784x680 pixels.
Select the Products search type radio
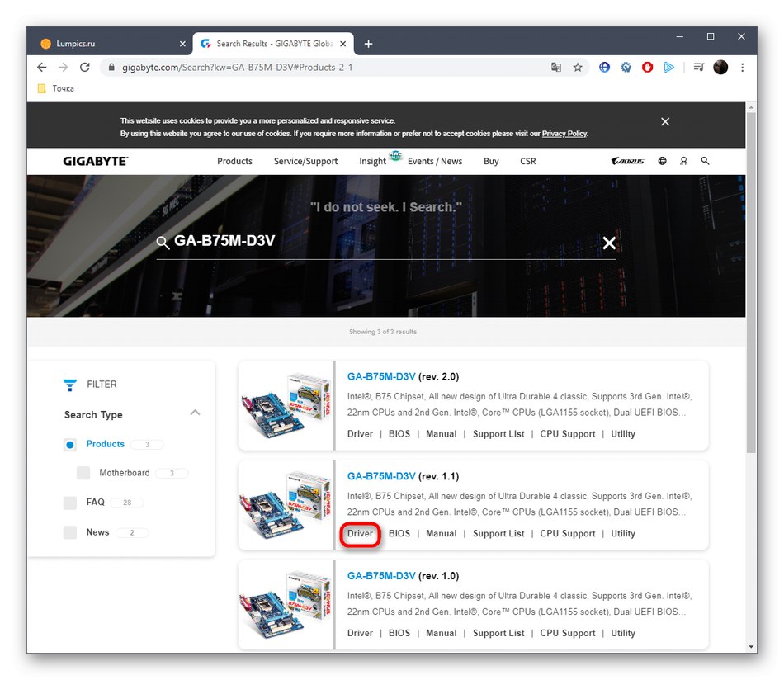(70, 445)
